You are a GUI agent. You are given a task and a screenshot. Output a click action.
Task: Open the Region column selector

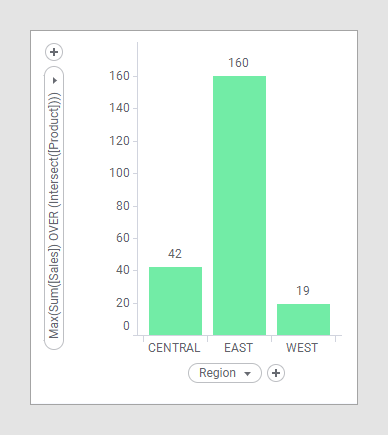pos(225,373)
